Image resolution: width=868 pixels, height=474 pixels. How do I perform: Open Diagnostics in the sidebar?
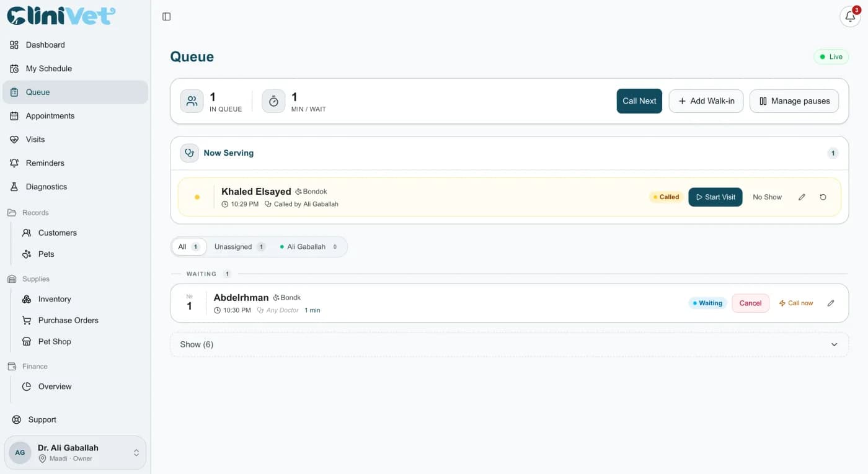click(75, 187)
